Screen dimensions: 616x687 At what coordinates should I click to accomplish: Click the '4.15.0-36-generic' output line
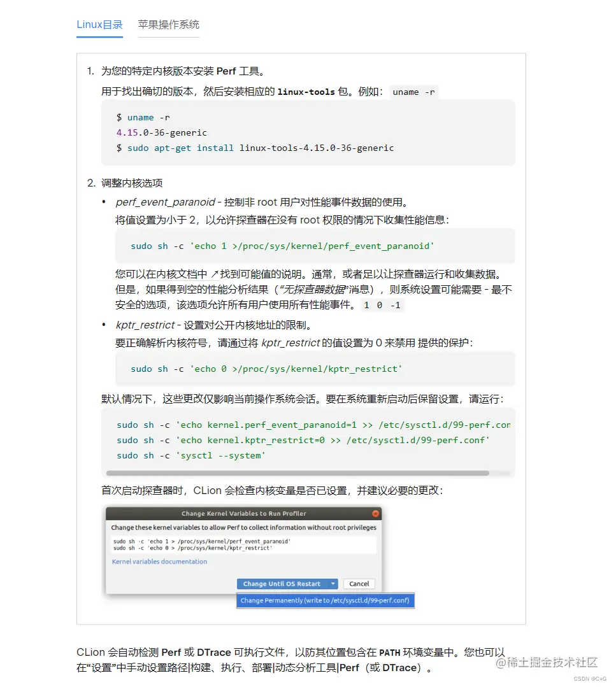click(161, 133)
